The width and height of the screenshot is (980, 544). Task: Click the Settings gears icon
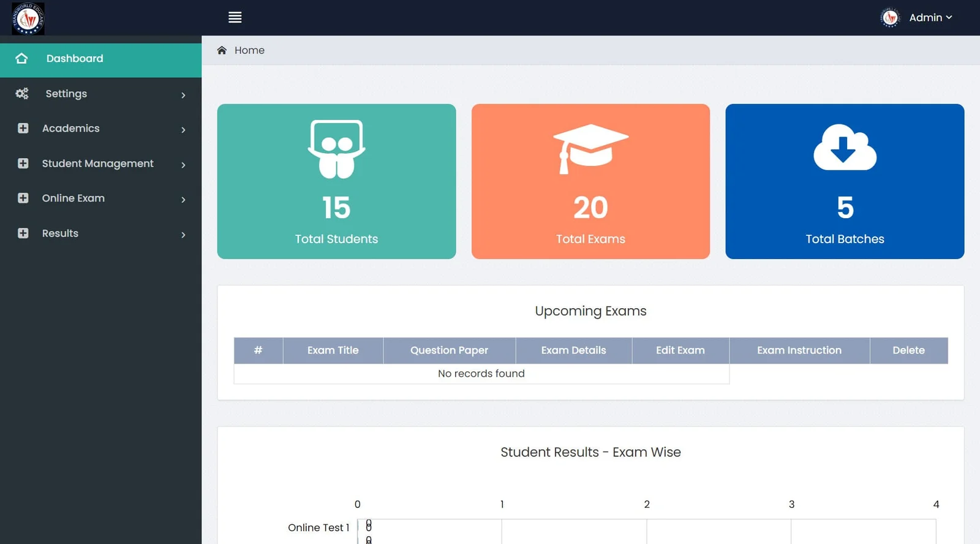22,94
